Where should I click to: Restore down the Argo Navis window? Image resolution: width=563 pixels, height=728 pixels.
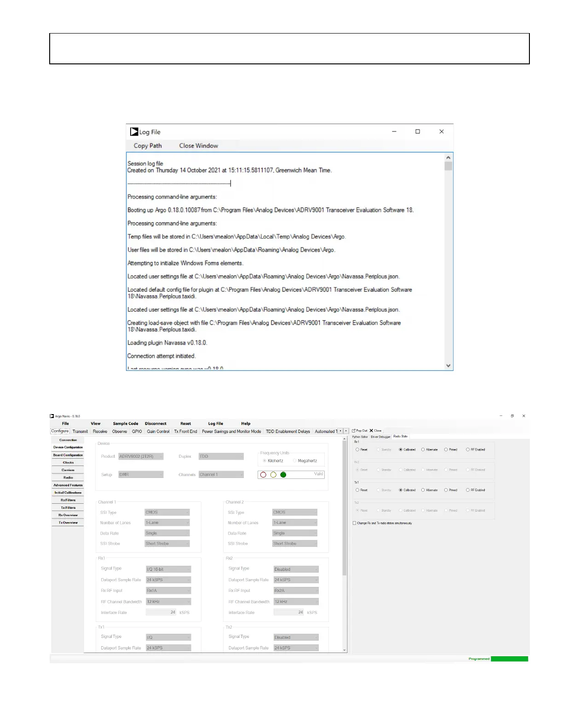click(x=512, y=416)
